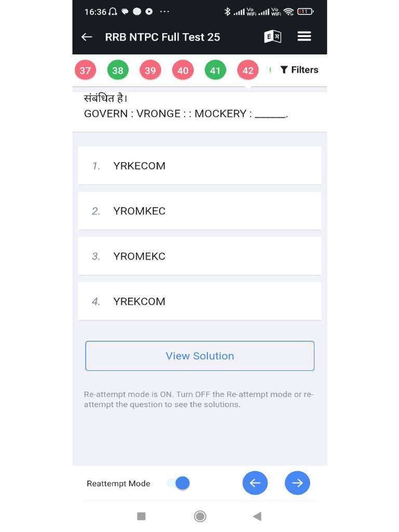Open the hamburger menu

(304, 36)
